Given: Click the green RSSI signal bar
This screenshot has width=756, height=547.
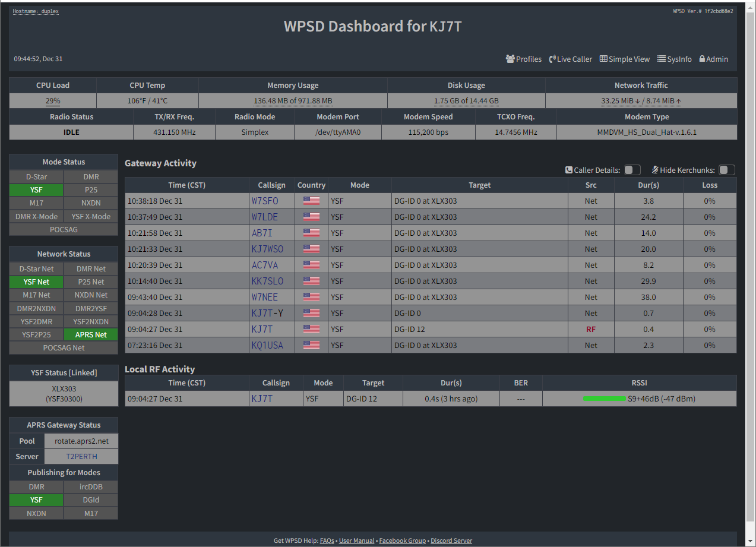Looking at the screenshot, I should click(x=604, y=399).
